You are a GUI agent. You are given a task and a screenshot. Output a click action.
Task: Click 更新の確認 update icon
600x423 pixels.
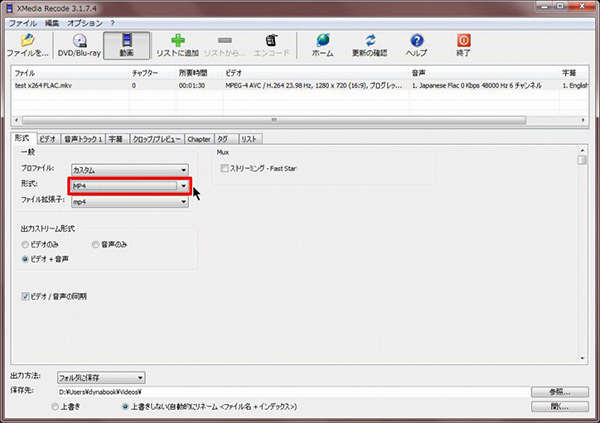[370, 46]
